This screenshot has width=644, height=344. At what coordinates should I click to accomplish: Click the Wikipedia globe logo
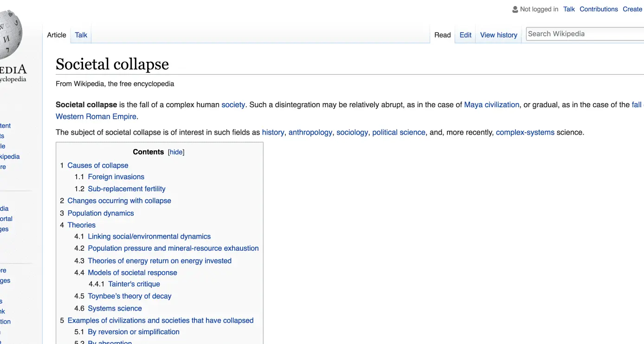[x=8, y=35]
